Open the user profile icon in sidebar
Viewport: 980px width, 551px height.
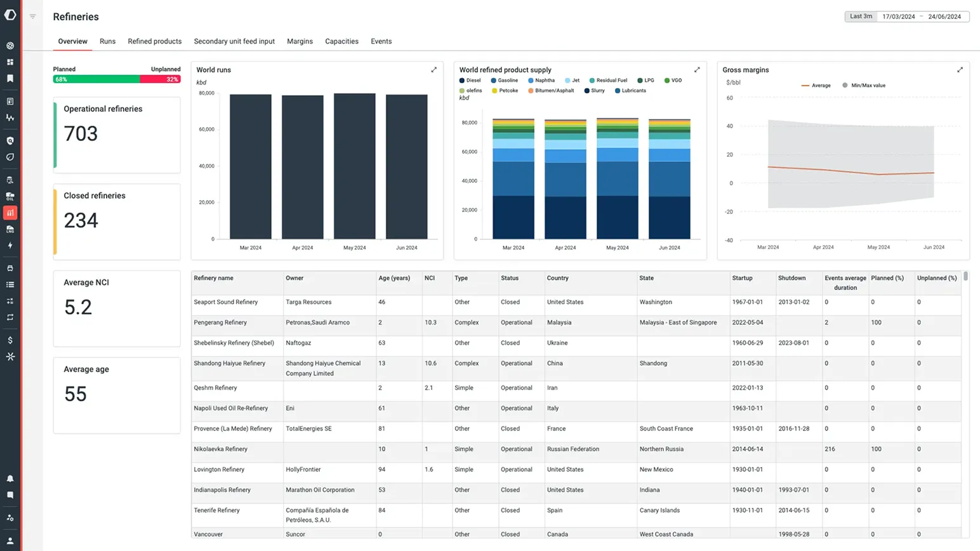point(10,541)
